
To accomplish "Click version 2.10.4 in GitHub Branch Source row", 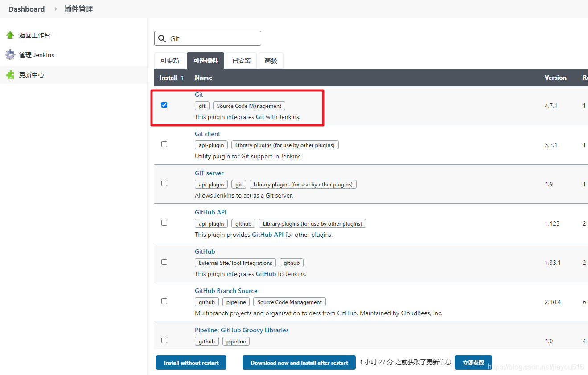I will (x=553, y=302).
